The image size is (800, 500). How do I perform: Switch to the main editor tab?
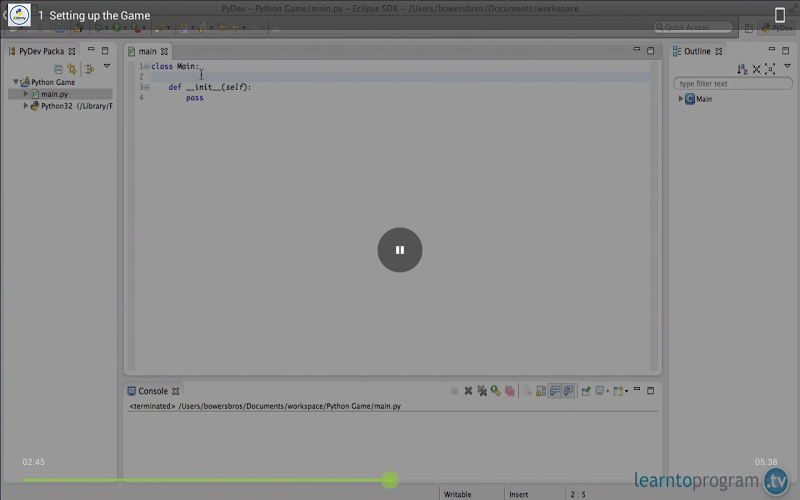tap(147, 51)
